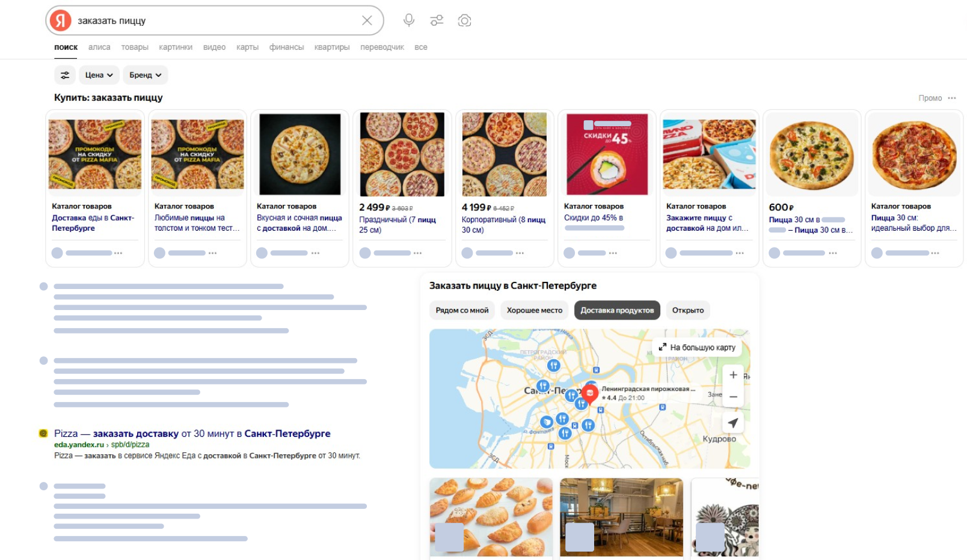Click 'Ленинградская пирожковая' label on the map
Screen dimensions: 967x560
[648, 389]
